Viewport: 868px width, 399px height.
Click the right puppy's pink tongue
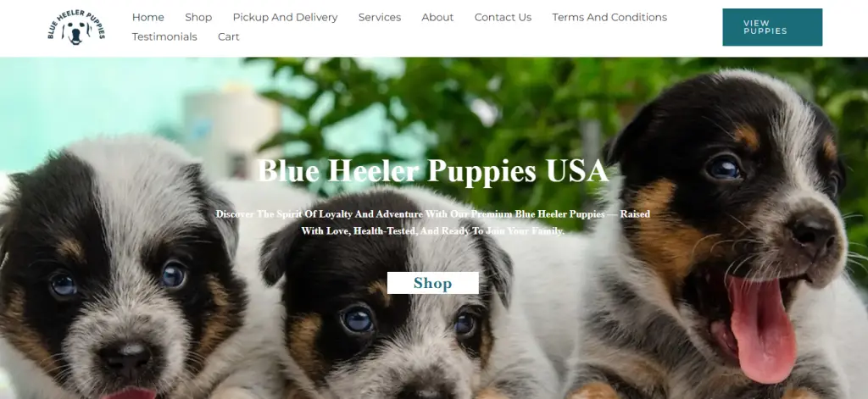pyautogui.click(x=763, y=330)
